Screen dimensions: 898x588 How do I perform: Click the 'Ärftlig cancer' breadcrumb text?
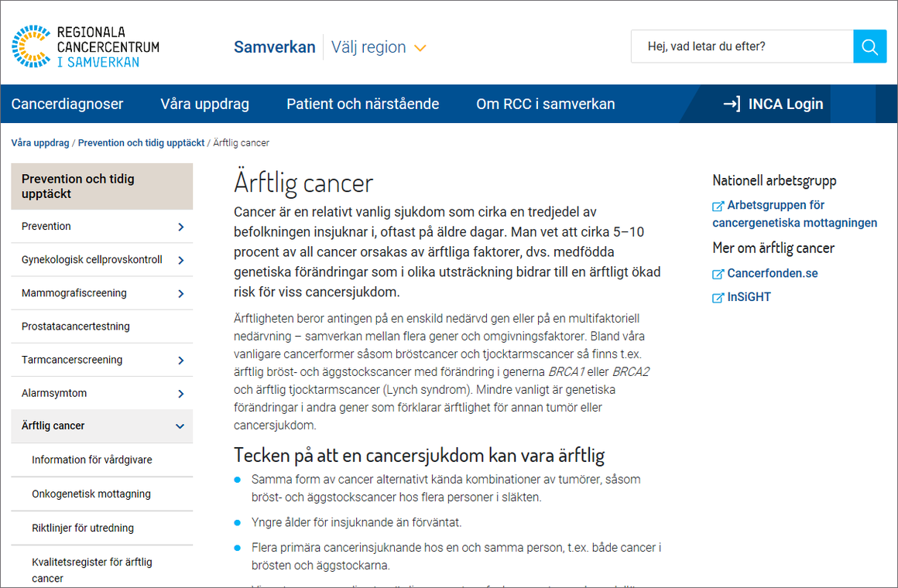[241, 142]
